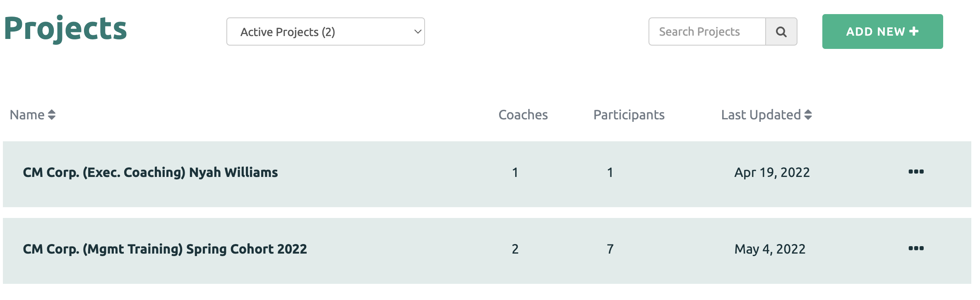Click the Projects page title
The image size is (980, 300).
tap(65, 29)
